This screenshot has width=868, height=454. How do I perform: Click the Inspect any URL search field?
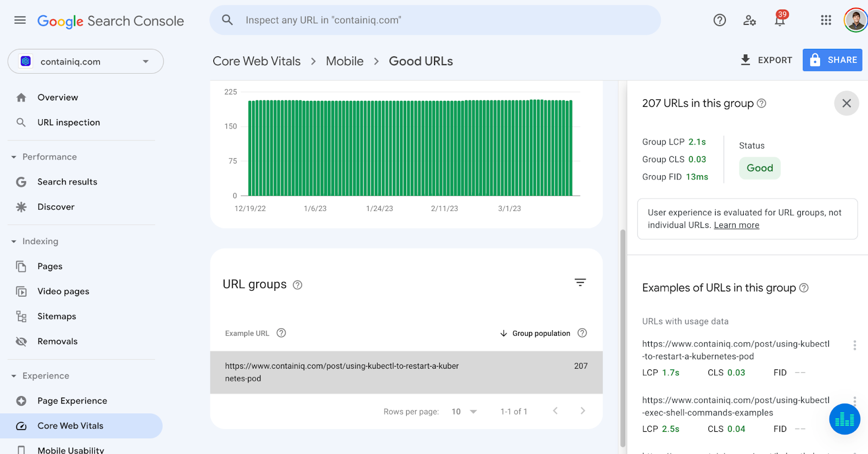point(435,20)
